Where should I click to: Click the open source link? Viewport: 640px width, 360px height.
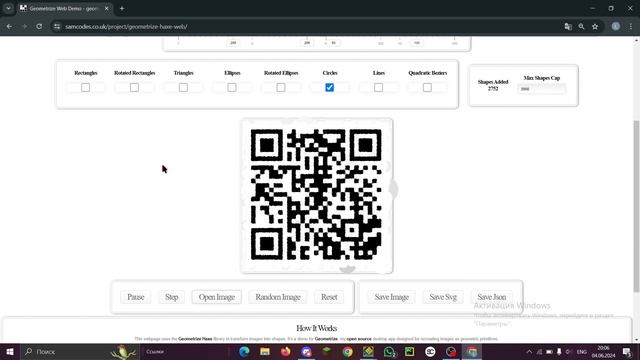coord(359,339)
